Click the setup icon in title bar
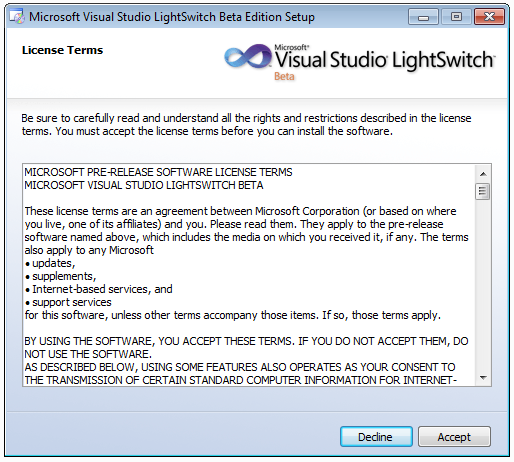The height and width of the screenshot is (462, 514). point(17,17)
